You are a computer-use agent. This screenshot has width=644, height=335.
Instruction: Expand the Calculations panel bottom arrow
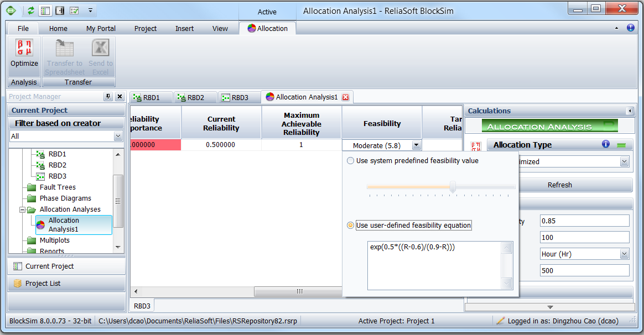550,307
